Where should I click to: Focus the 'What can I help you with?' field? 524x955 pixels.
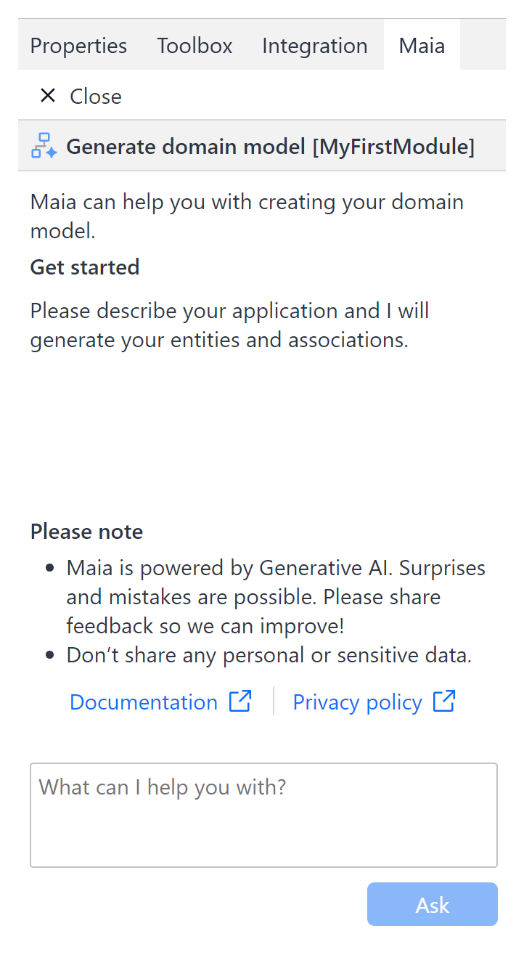264,815
